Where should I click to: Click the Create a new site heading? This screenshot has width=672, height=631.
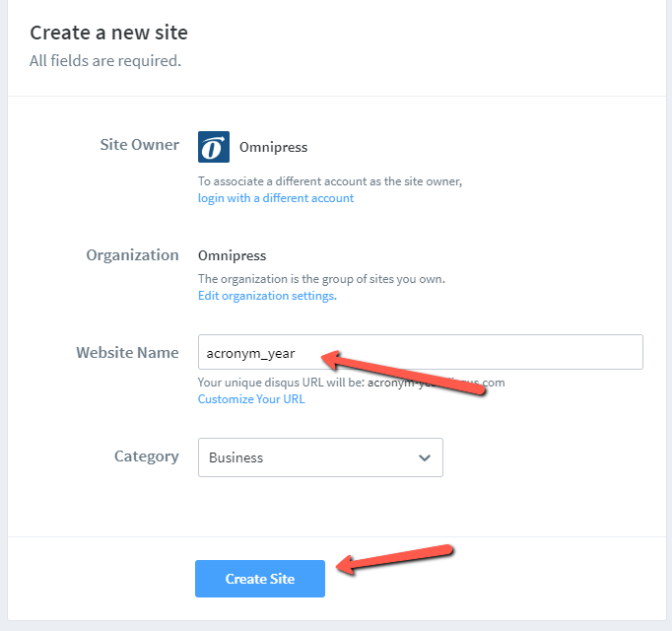coord(108,33)
